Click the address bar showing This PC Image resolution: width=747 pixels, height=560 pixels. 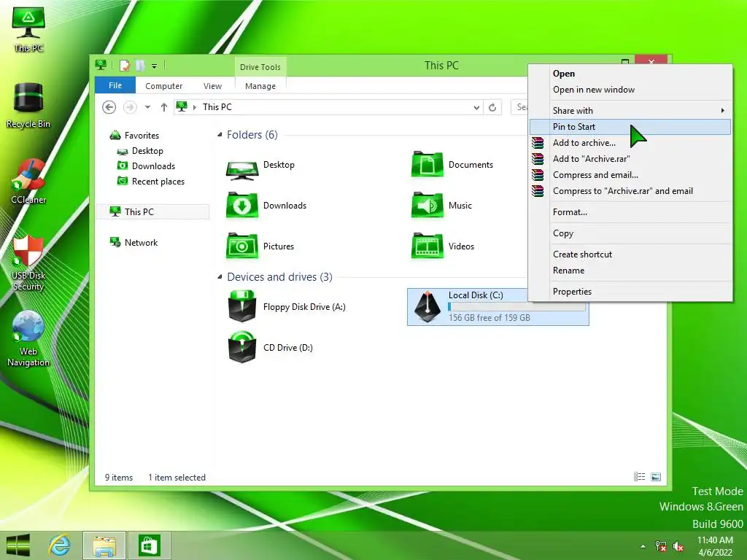(x=329, y=107)
